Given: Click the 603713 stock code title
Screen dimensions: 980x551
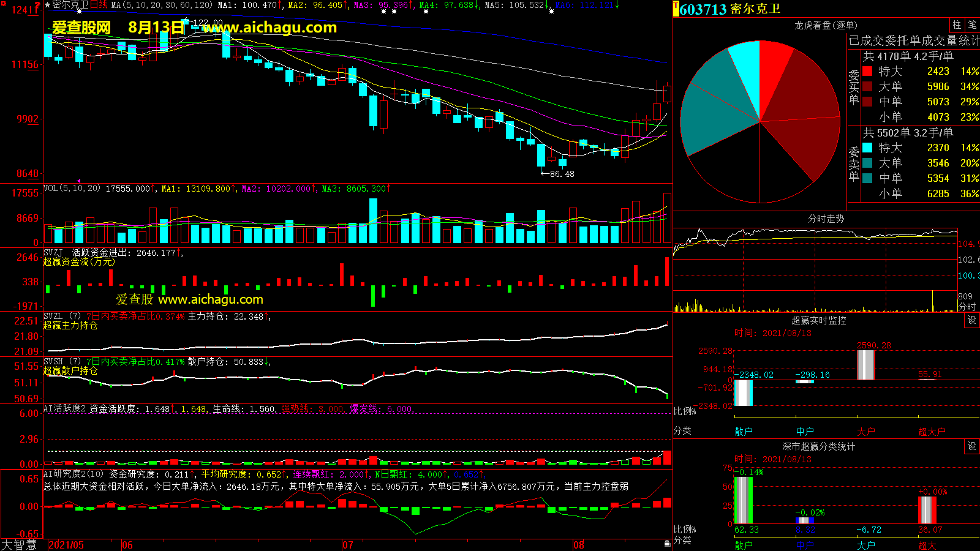Looking at the screenshot, I should coord(703,10).
